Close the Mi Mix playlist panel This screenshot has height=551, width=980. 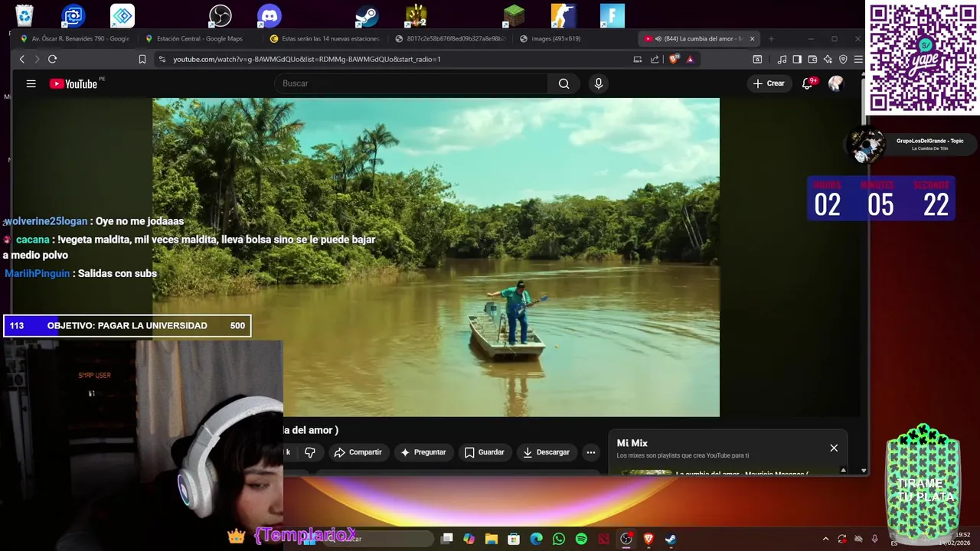tap(834, 448)
